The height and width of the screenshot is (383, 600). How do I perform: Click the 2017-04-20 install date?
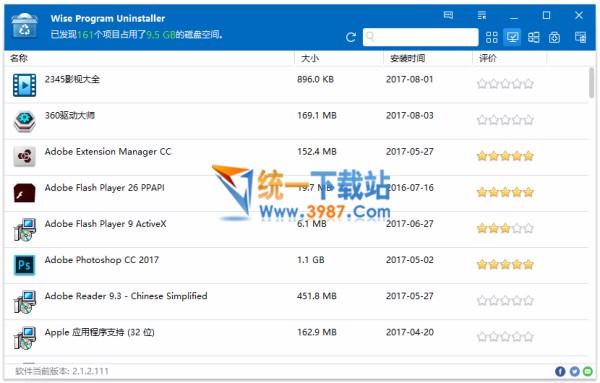point(410,332)
